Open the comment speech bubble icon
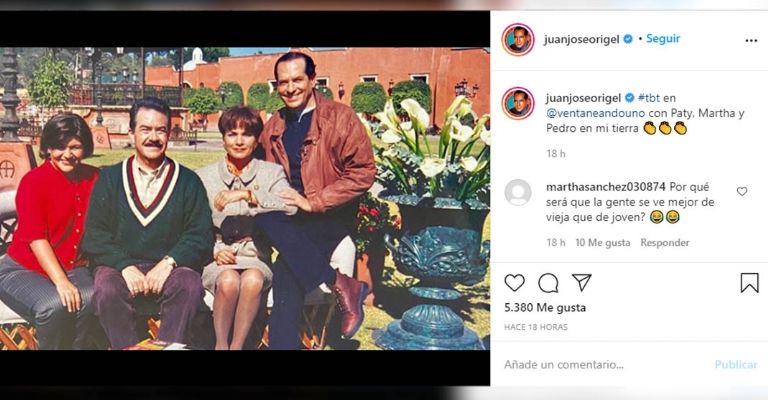Screen dimensions: 768x400 point(548,283)
